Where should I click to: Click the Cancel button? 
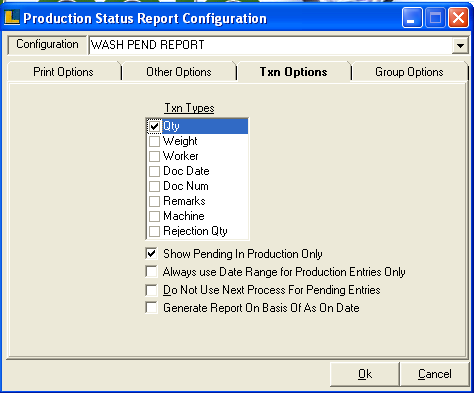tap(435, 374)
